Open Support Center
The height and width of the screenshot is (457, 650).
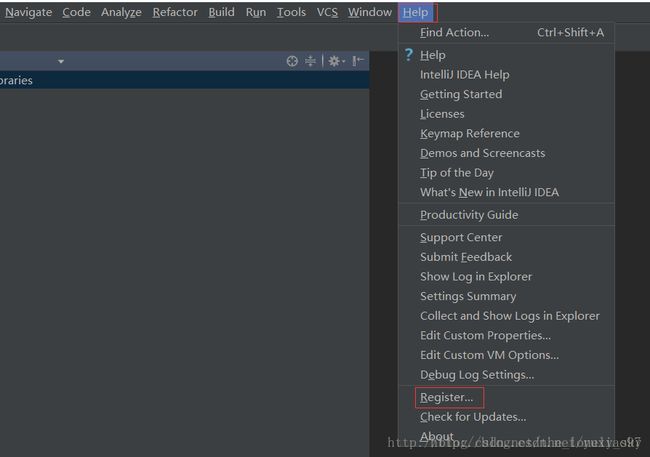[506, 237]
